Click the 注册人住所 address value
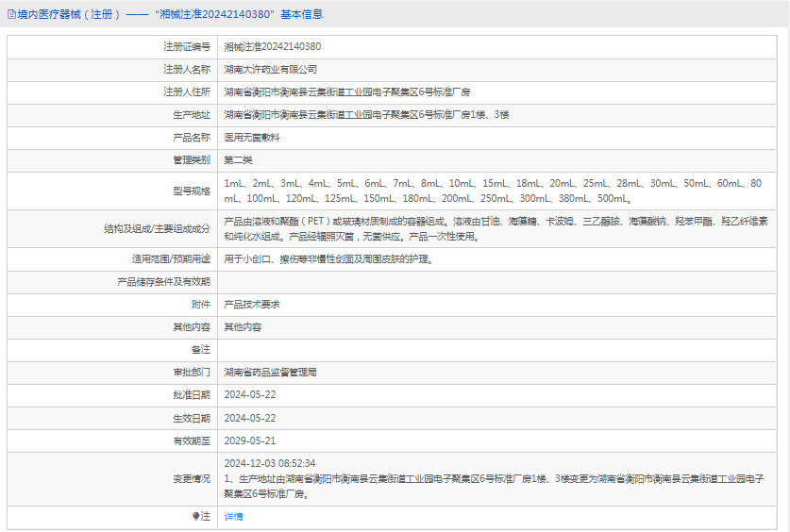This screenshot has height=532, width=790. [x=347, y=92]
